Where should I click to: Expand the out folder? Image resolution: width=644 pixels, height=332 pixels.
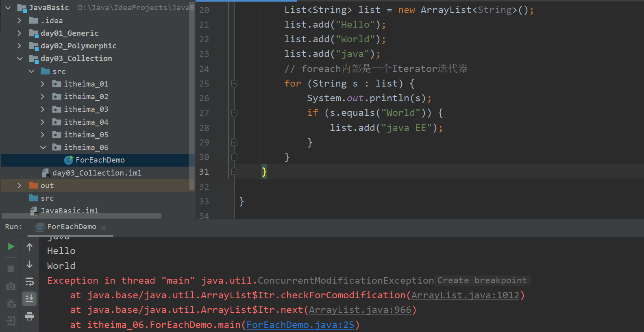pyautogui.click(x=19, y=185)
